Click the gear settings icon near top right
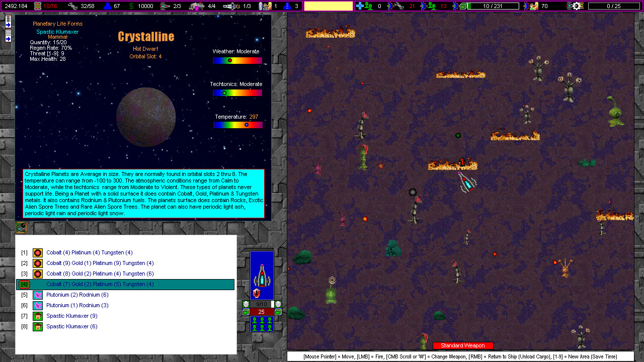Screen dimensions: 644x362 point(575,6)
